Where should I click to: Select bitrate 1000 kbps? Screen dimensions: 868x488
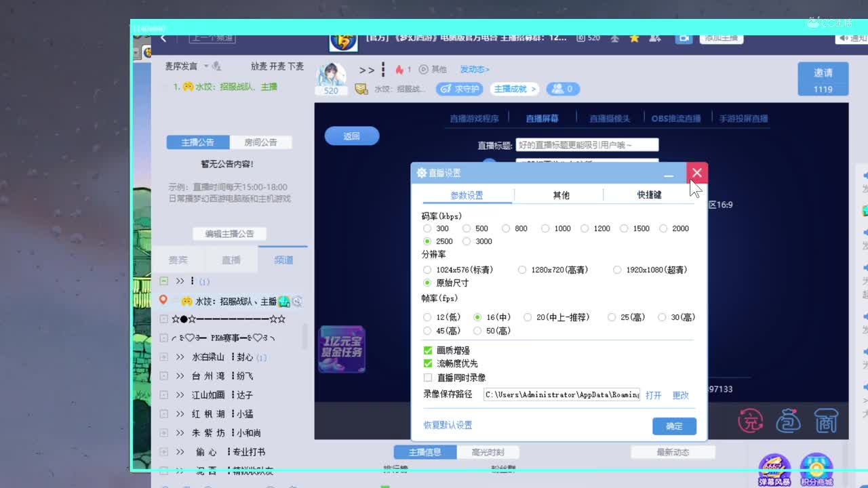[545, 228]
